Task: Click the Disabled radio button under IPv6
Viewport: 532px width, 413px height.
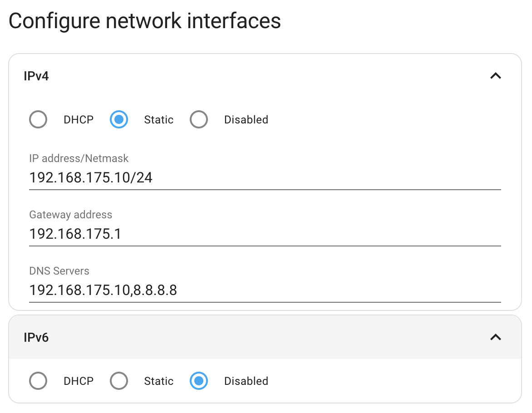Action: (x=199, y=381)
